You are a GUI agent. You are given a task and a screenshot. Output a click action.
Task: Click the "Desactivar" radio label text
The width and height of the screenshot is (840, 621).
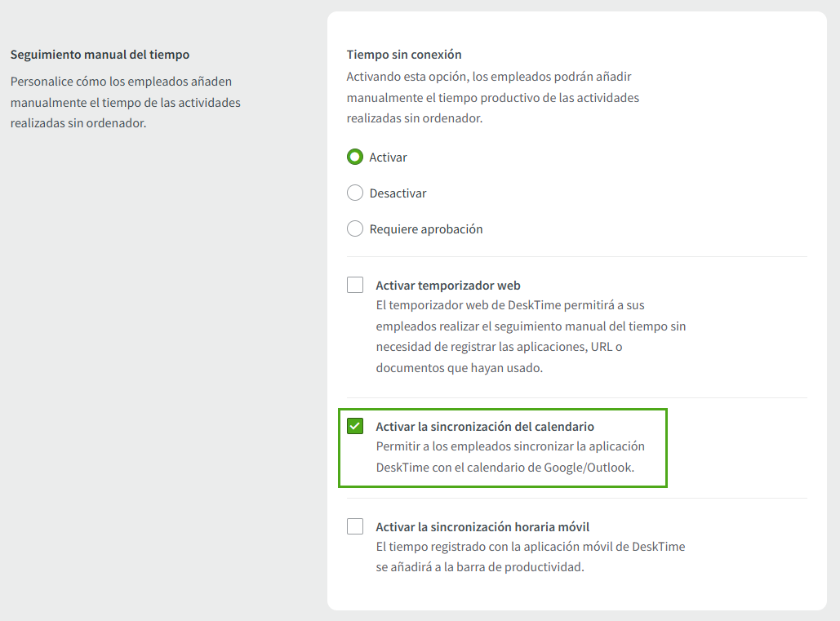399,193
